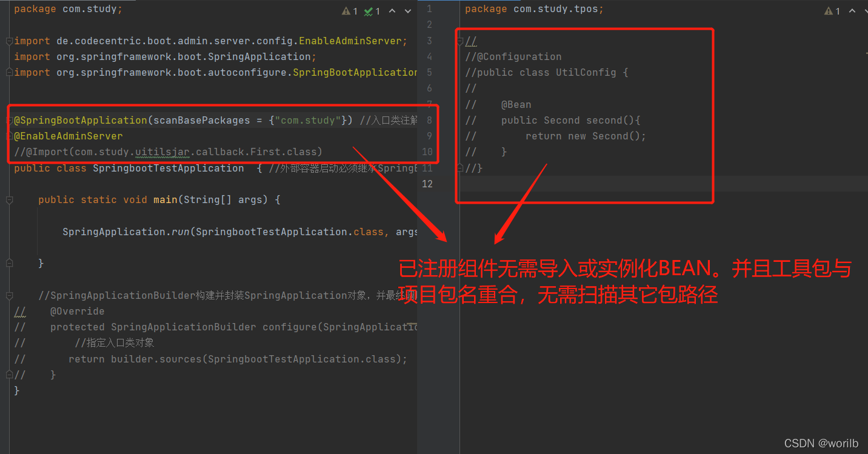Toggle the fold marker at line 11 of the right editor
Viewport: 868px width, 454px height.
point(459,168)
